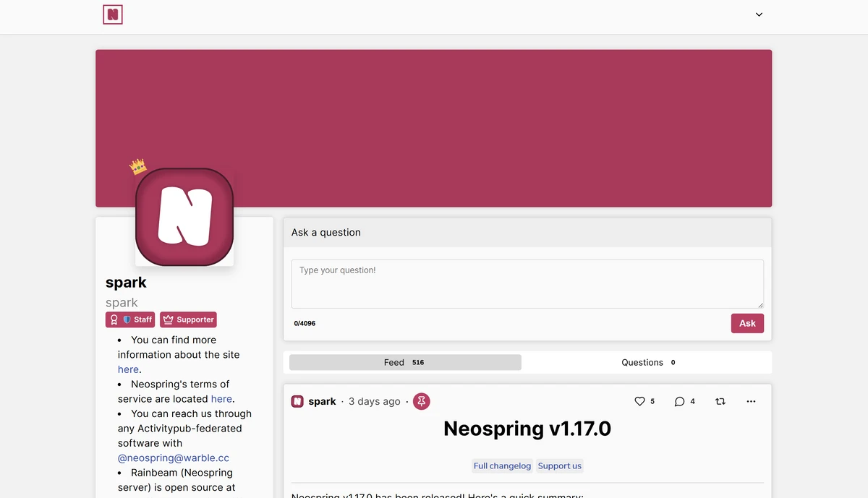
Task: Open the Neospring home logo
Action: tap(113, 14)
